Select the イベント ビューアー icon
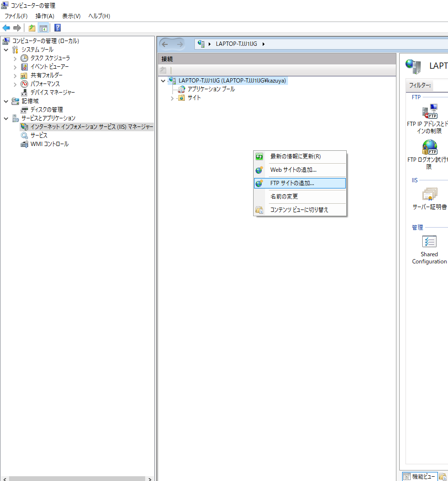Image resolution: width=448 pixels, height=481 pixels. (x=24, y=67)
